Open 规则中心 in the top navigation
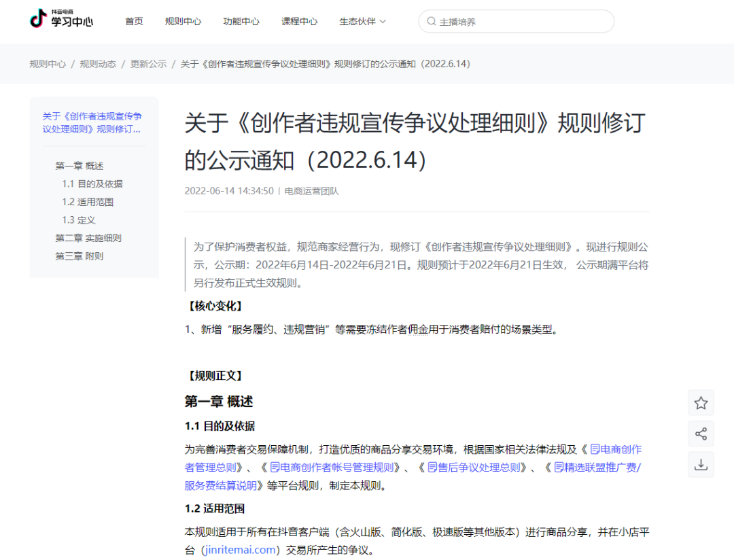 183,22
